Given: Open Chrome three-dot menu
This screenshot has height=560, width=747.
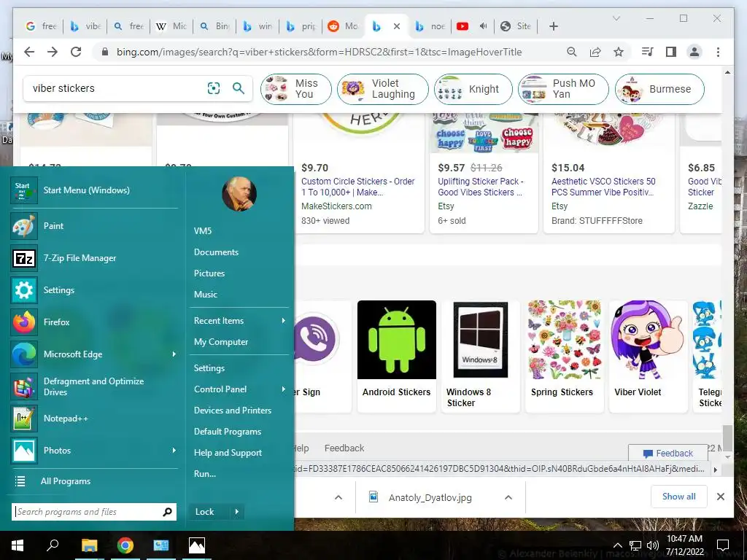Looking at the screenshot, I should pyautogui.click(x=718, y=52).
